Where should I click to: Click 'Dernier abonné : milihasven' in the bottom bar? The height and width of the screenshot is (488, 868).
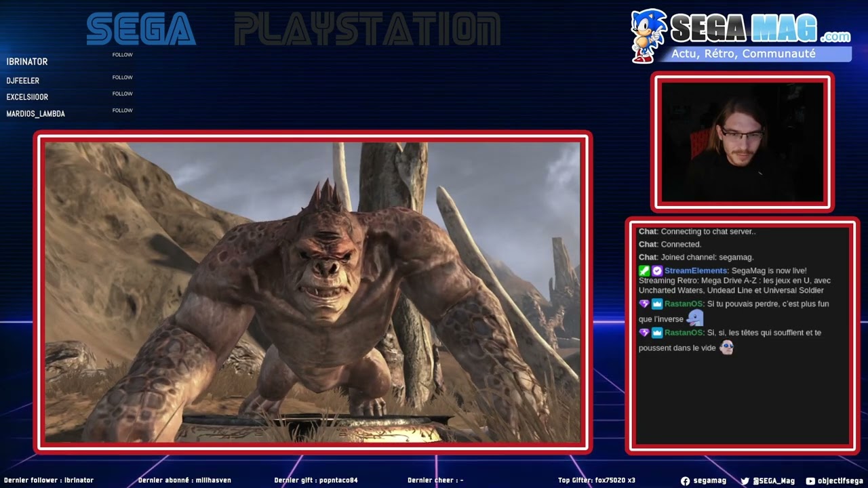tap(184, 481)
